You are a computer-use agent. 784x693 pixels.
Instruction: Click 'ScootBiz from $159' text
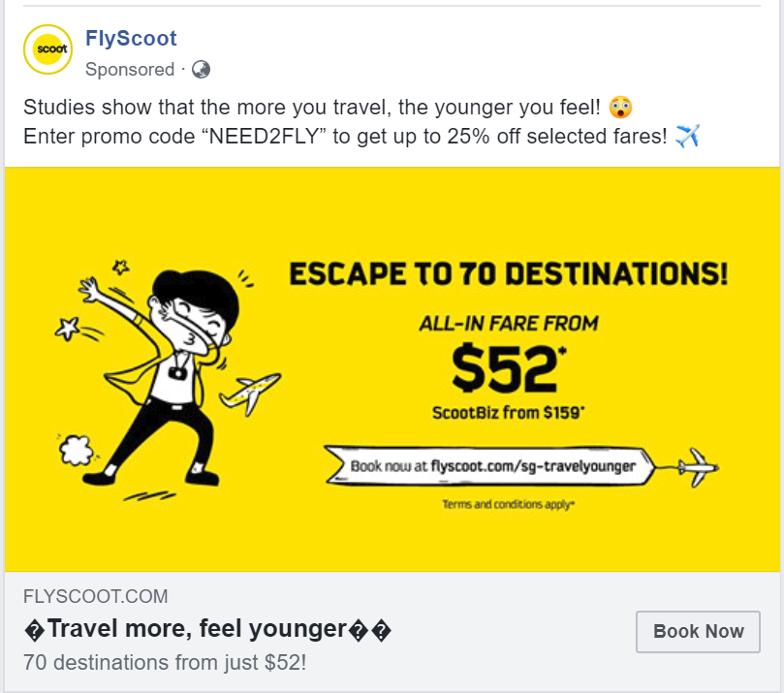(508, 413)
